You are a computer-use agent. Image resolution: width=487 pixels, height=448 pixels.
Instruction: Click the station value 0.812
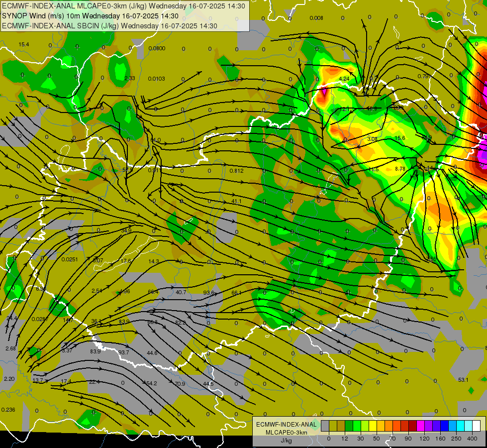[236, 171]
